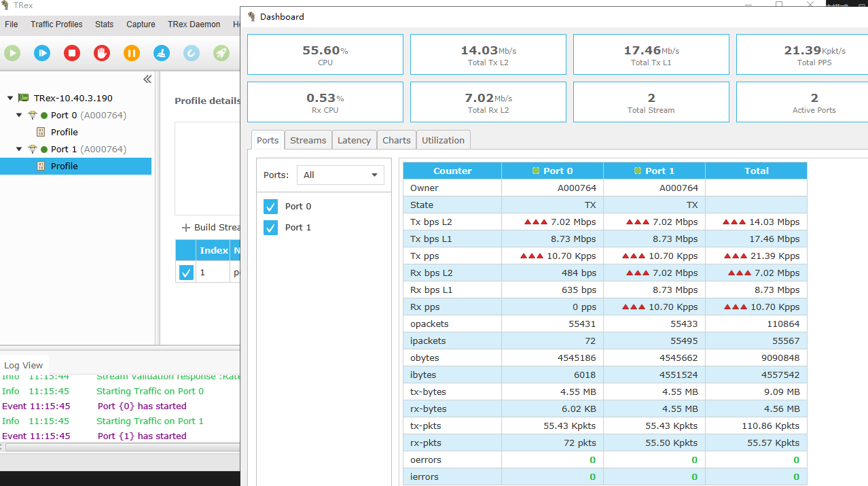Click the blue step play icon

41,52
